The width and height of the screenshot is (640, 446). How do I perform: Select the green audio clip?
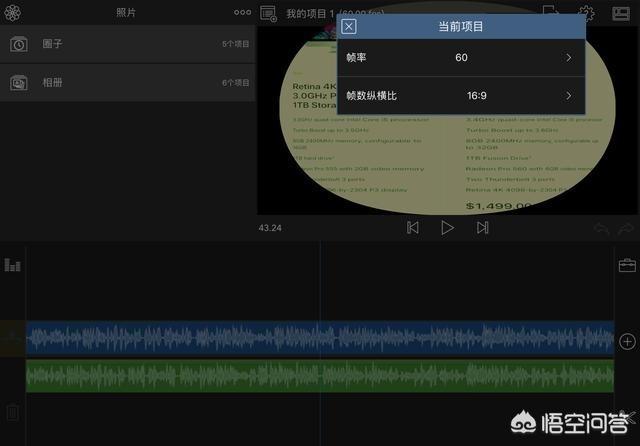click(x=320, y=376)
